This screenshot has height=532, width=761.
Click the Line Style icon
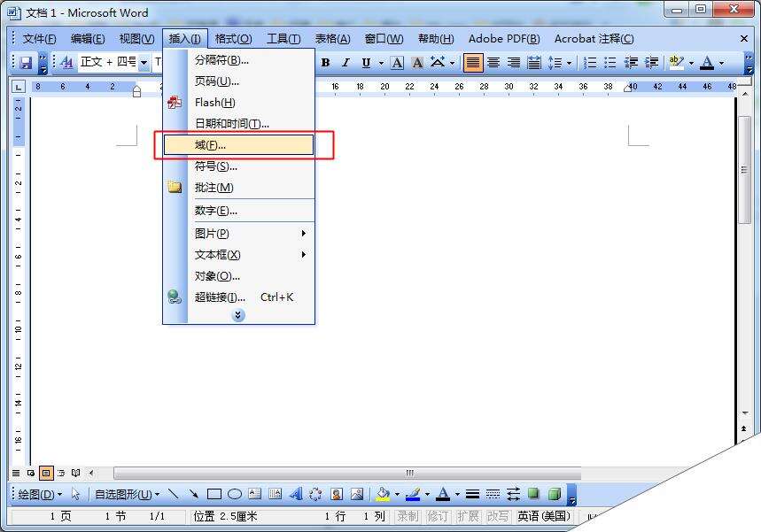click(x=472, y=494)
